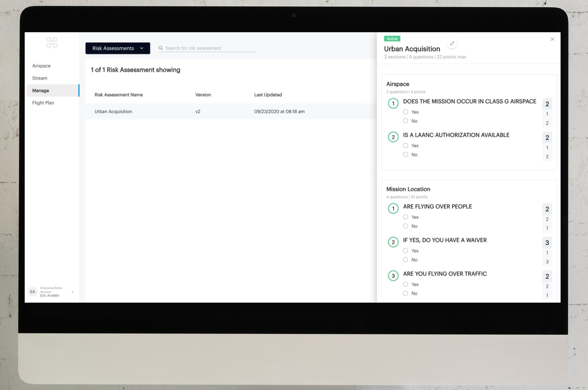The image size is (588, 390).
Task: Close the Urban Acquisition detail panel
Action: point(552,39)
